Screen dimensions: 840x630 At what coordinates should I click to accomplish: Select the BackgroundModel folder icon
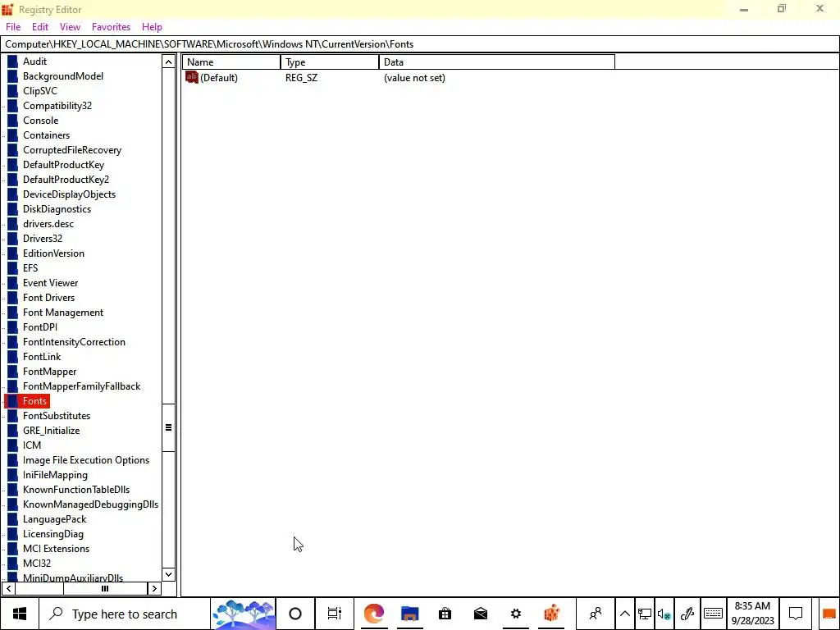pyautogui.click(x=12, y=76)
